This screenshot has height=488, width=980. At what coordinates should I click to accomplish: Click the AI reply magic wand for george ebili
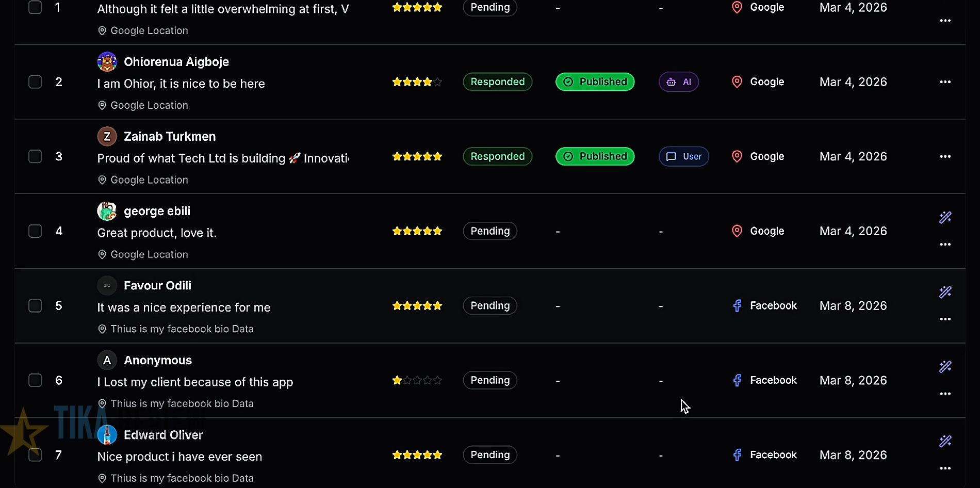pyautogui.click(x=945, y=218)
